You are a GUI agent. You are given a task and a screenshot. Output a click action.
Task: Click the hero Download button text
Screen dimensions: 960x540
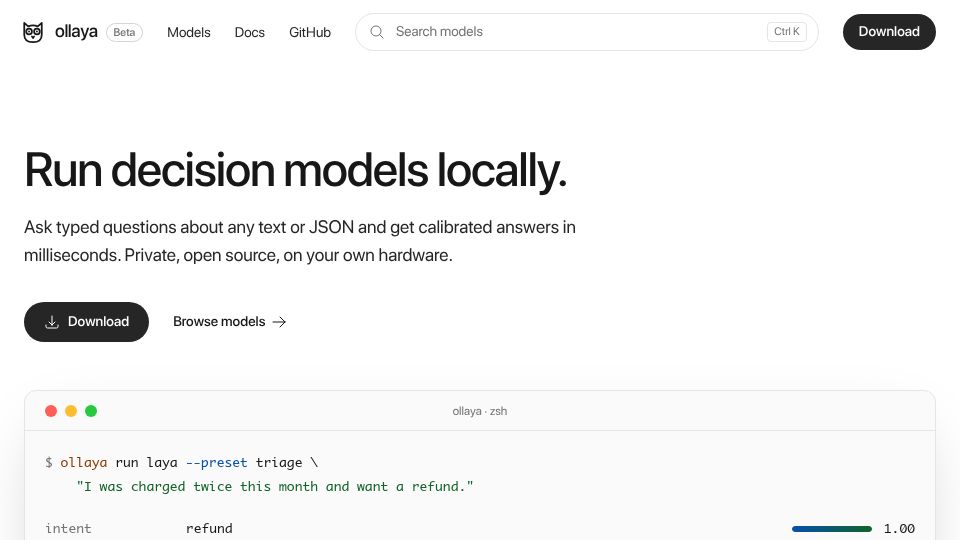click(x=99, y=321)
